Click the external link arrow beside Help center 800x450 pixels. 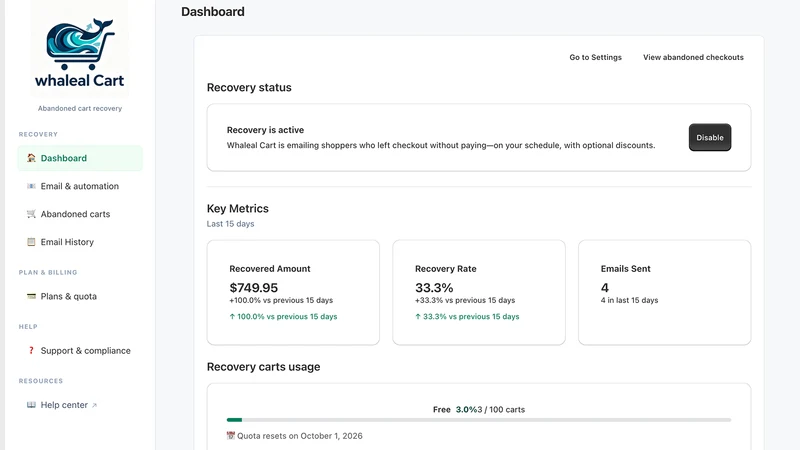click(94, 406)
